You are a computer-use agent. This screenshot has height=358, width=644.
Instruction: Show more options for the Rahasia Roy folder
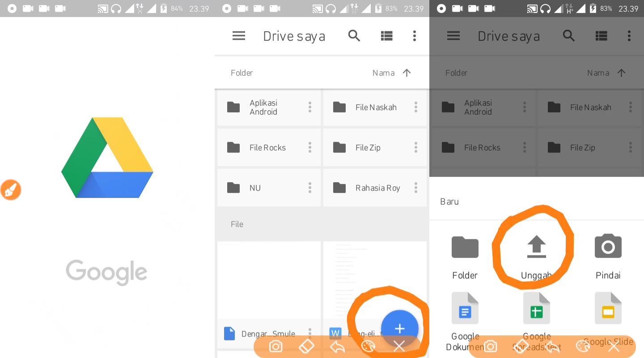coord(416,188)
